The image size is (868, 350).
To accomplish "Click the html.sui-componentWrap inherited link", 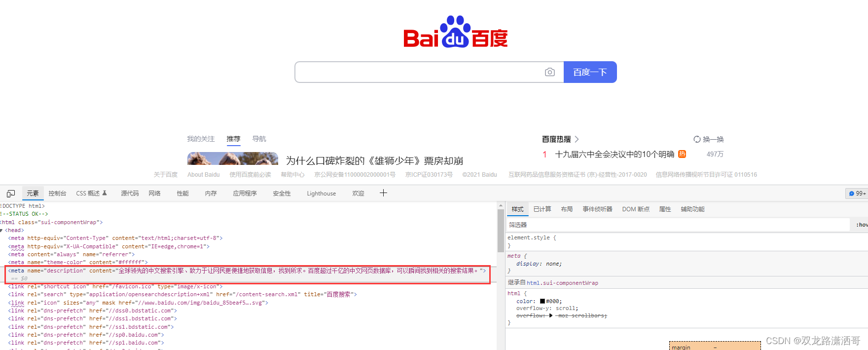I will pyautogui.click(x=562, y=283).
